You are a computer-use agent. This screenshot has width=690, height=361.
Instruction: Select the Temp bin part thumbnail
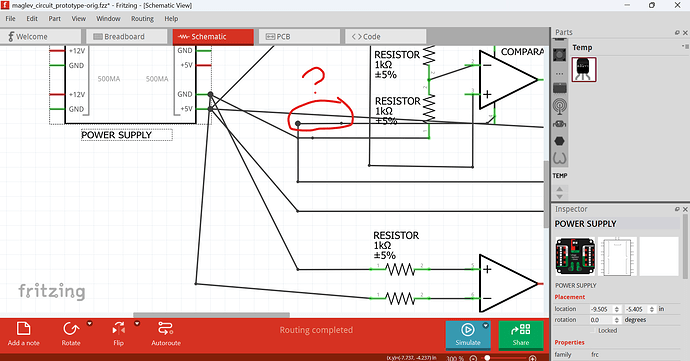(x=584, y=70)
